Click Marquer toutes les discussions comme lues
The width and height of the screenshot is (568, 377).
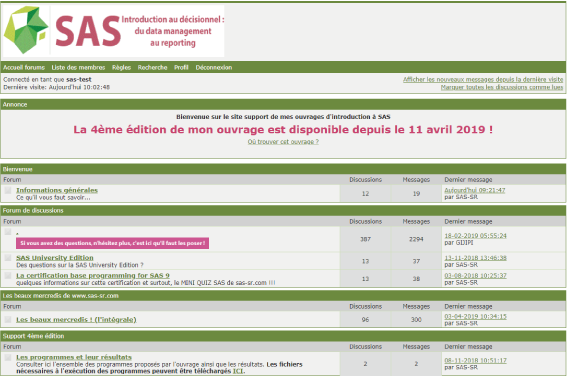coord(502,87)
